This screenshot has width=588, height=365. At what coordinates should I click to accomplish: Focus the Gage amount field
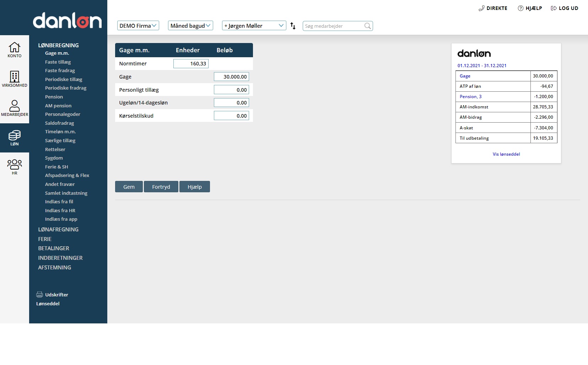pyautogui.click(x=231, y=77)
